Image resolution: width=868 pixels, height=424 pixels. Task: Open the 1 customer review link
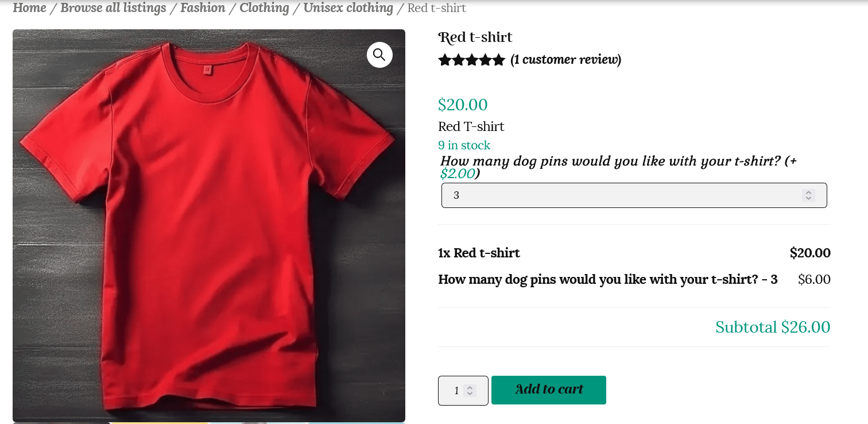pos(565,60)
